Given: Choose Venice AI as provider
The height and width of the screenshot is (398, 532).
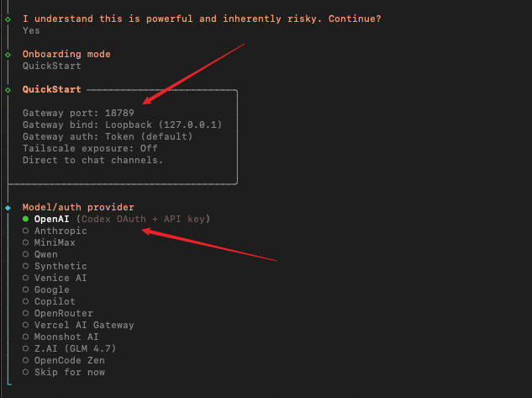Looking at the screenshot, I should [55, 278].
